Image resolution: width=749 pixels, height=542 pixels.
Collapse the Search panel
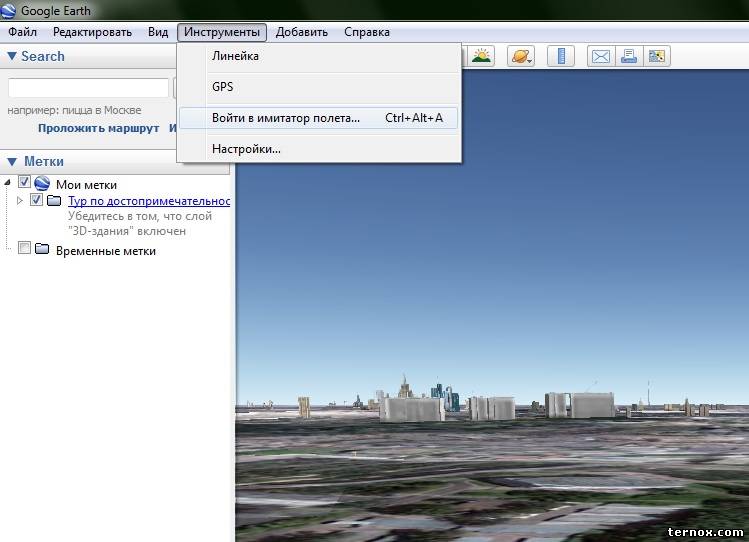coord(12,56)
